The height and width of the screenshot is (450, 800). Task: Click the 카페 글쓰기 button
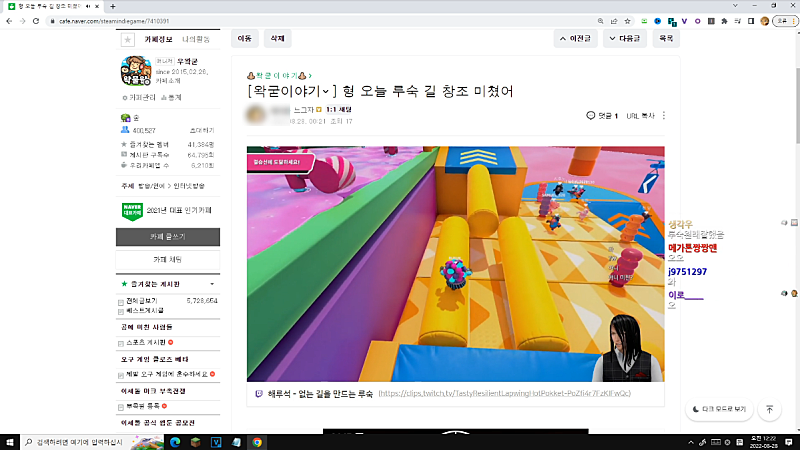tap(167, 237)
